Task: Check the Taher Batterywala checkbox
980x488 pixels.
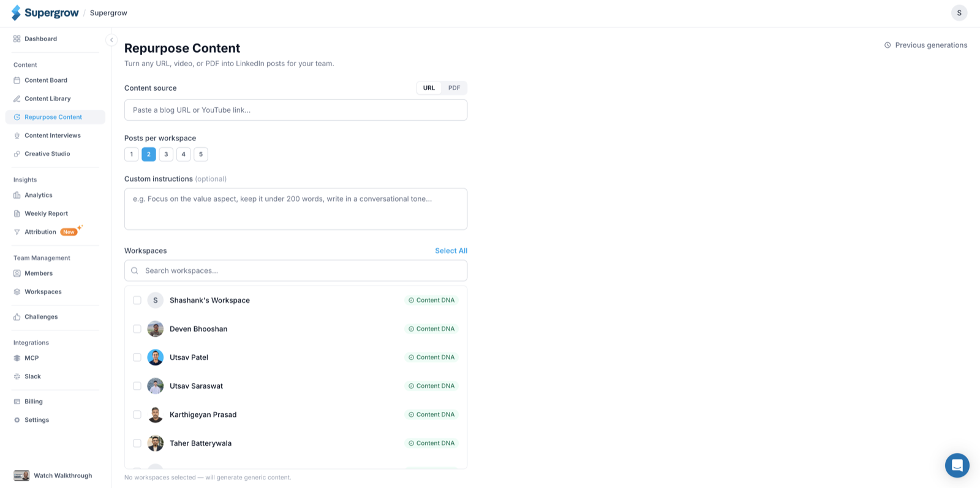Action: click(137, 443)
